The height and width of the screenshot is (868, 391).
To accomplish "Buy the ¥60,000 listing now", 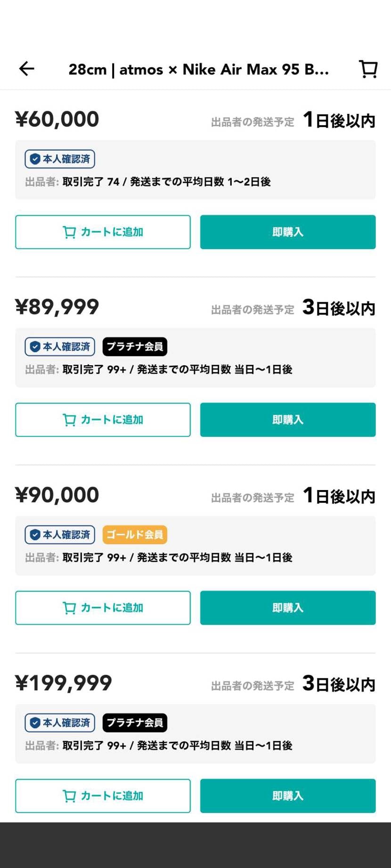I will tap(287, 232).
